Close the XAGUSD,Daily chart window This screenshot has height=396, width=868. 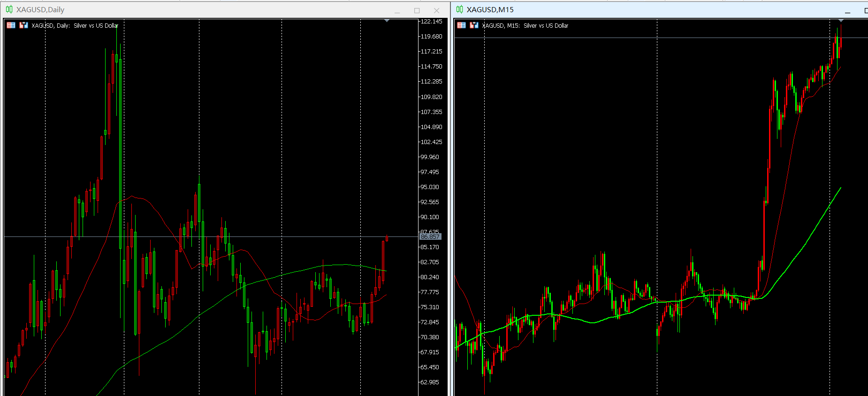click(x=436, y=11)
